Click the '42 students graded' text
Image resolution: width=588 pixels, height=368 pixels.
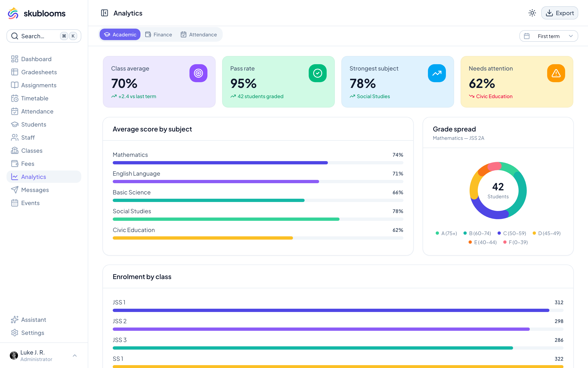pyautogui.click(x=261, y=96)
